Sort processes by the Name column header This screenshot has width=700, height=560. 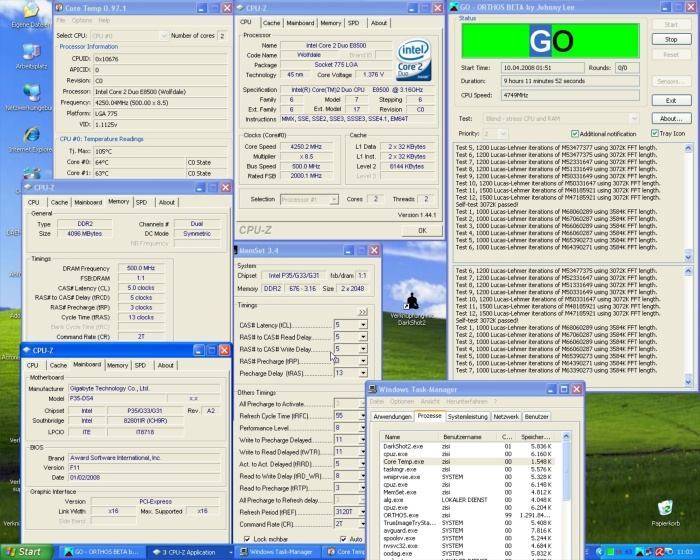tap(411, 436)
